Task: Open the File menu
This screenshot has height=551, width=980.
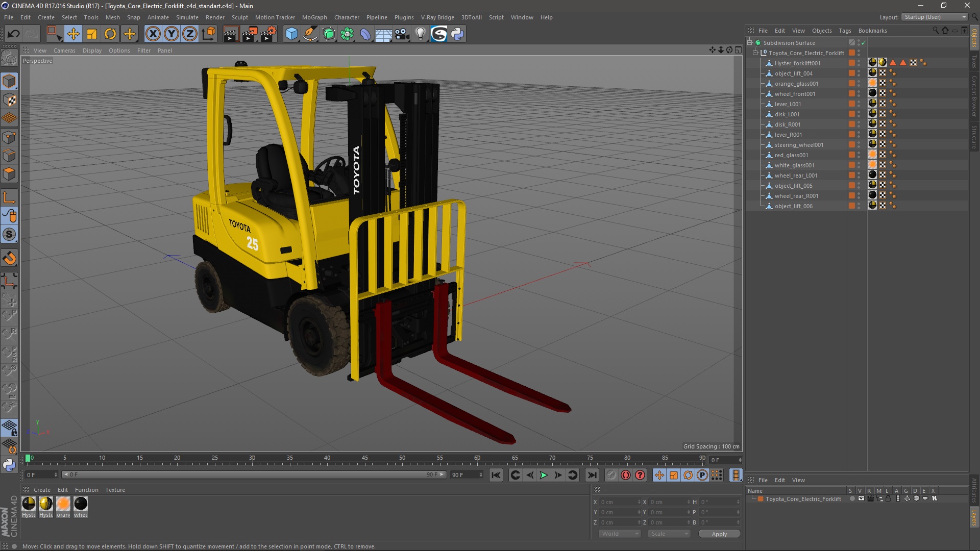Action: tap(9, 17)
